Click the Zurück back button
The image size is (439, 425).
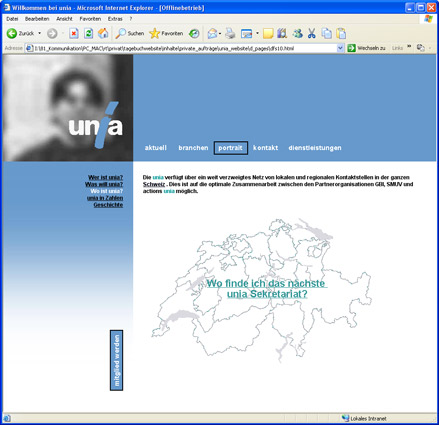tap(20, 33)
